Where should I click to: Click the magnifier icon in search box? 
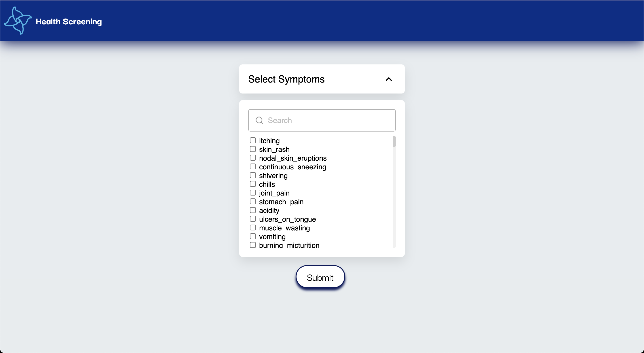tap(259, 120)
